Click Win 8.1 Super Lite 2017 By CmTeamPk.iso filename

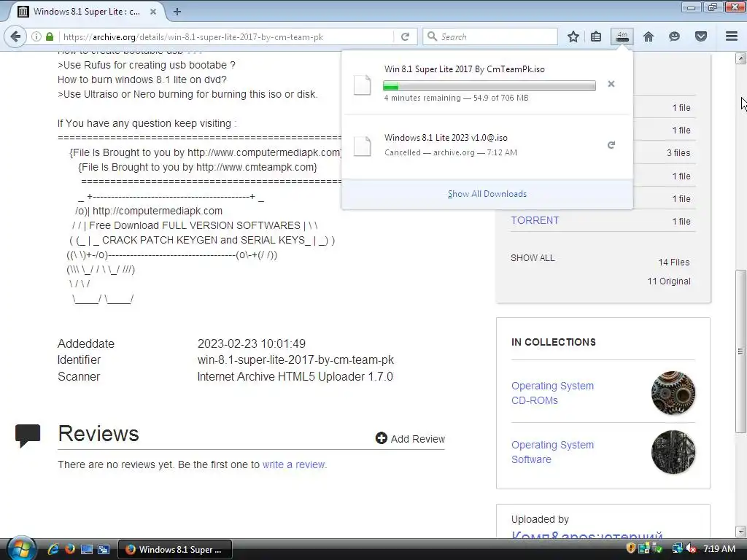click(465, 69)
